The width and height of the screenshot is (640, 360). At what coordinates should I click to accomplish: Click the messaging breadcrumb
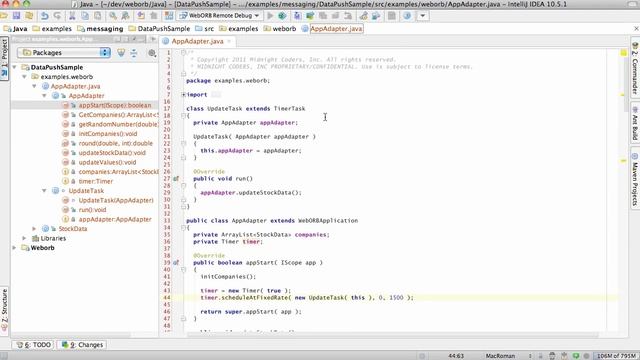(100, 29)
